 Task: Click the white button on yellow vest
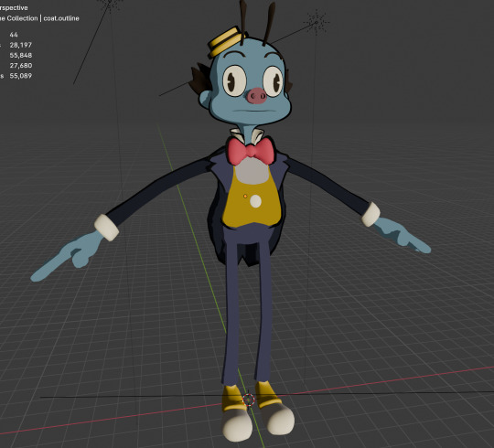(x=255, y=201)
